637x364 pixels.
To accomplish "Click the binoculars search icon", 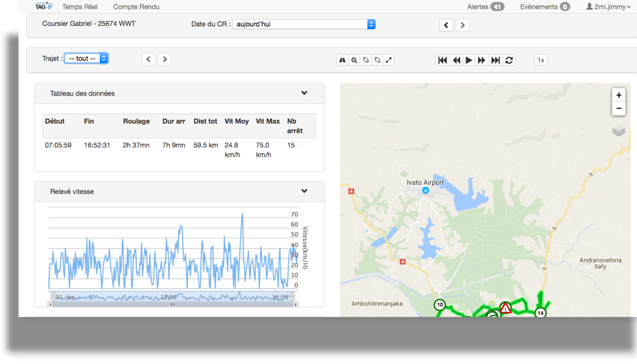I will coord(342,60).
